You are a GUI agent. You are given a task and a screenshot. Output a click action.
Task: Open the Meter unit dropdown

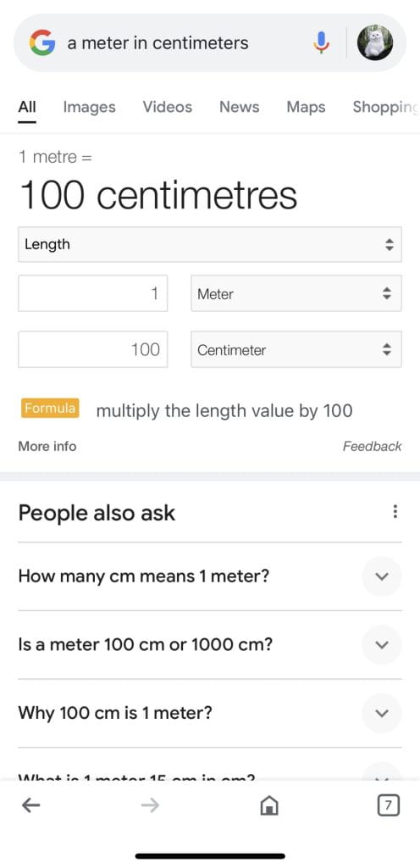[x=296, y=293]
